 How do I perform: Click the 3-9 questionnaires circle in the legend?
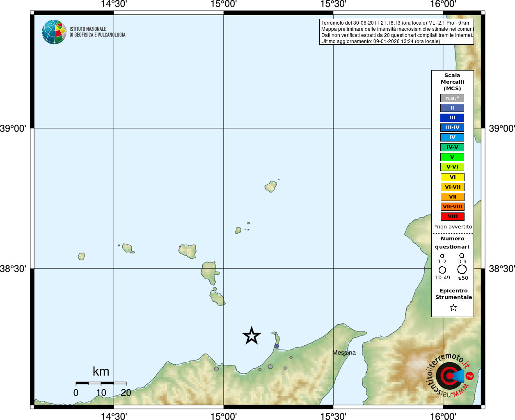(x=462, y=255)
